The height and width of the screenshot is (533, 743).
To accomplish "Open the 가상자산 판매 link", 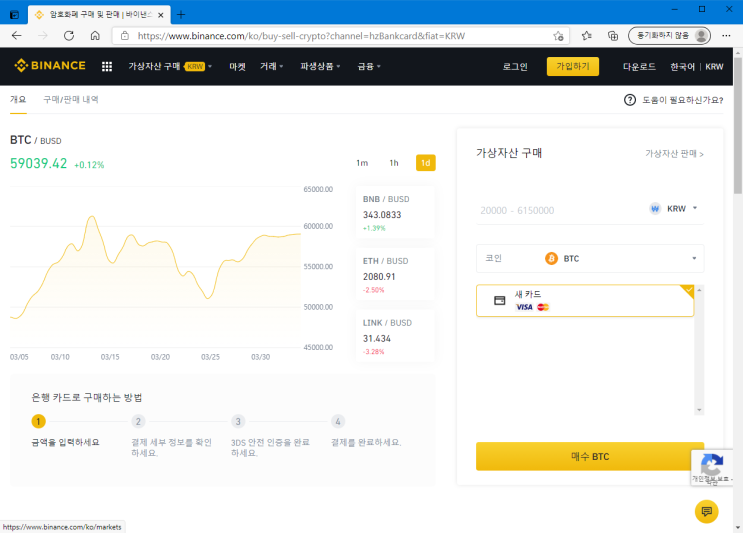I will pyautogui.click(x=674, y=154).
